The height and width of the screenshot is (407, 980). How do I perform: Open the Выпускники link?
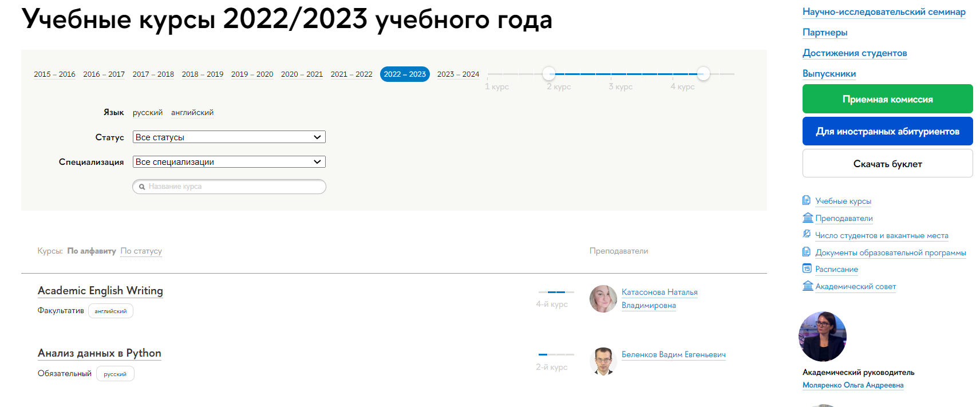829,74
